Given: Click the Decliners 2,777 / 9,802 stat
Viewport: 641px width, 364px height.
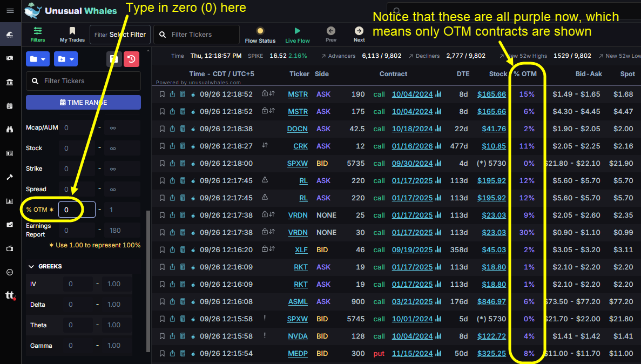Looking at the screenshot, I should pyautogui.click(x=447, y=56).
